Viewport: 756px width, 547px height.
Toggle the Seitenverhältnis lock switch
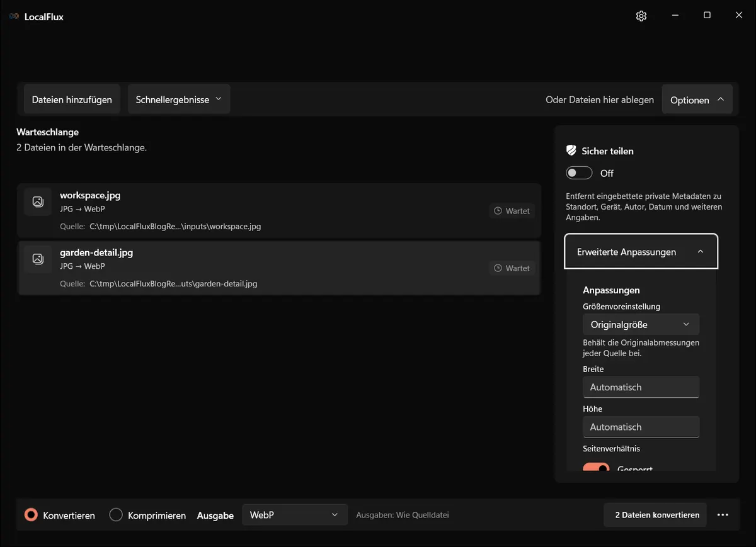tap(596, 467)
